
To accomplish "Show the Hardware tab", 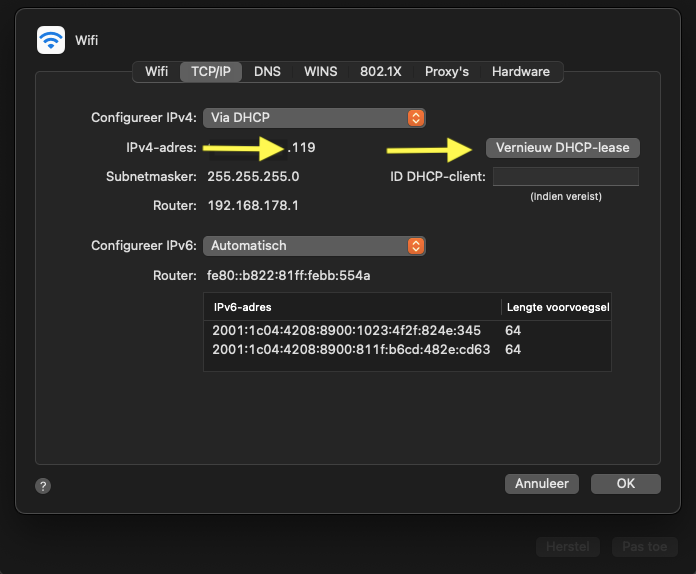I will pos(520,72).
